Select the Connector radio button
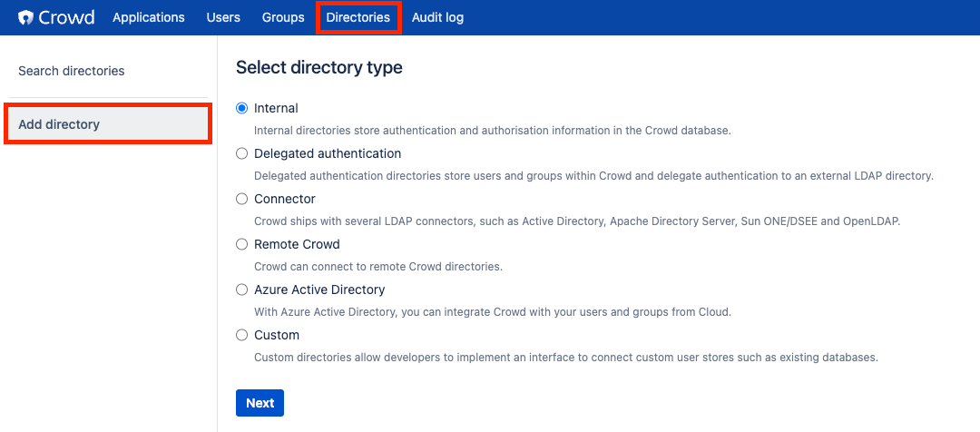980x432 pixels. click(x=242, y=199)
